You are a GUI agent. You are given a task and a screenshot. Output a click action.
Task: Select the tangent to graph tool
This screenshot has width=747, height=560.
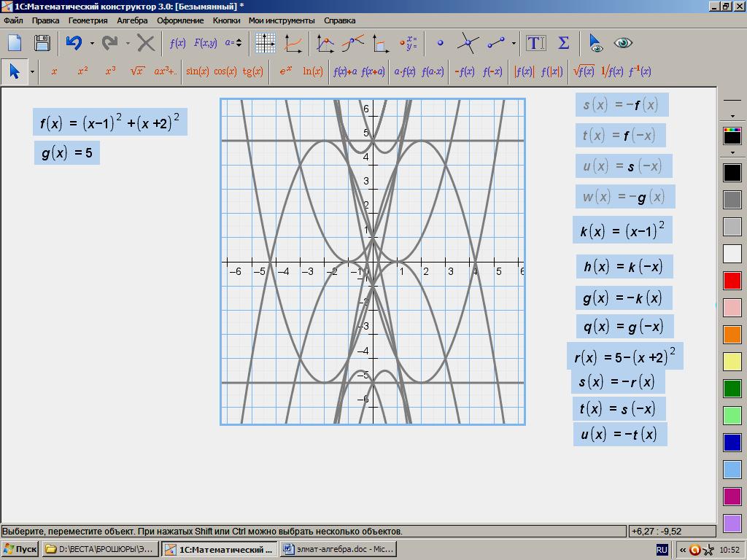352,43
